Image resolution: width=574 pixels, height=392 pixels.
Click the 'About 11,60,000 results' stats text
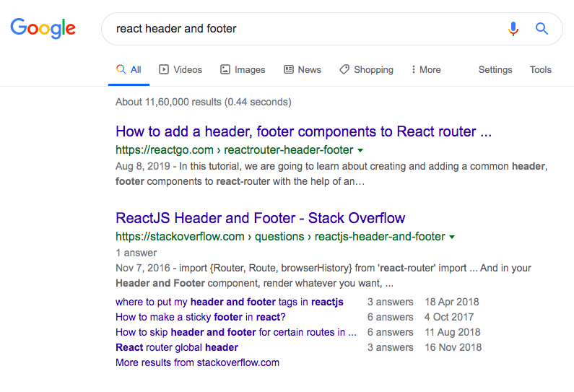tap(204, 102)
